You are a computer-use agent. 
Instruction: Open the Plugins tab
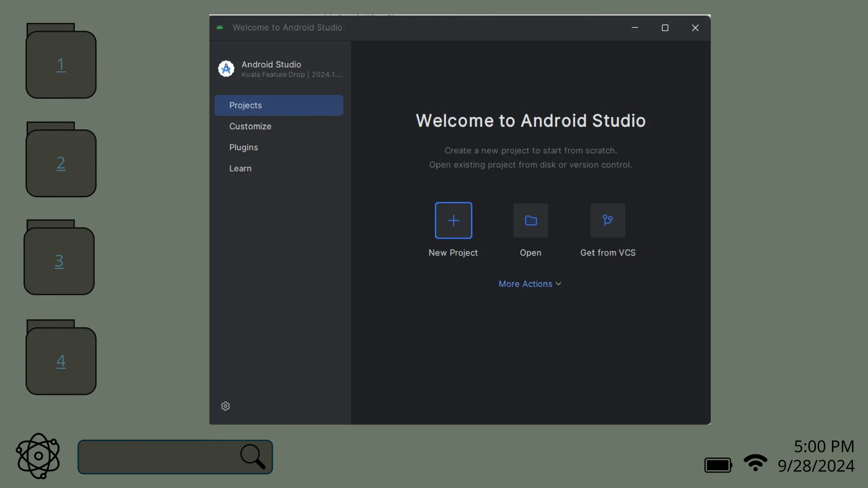[243, 147]
